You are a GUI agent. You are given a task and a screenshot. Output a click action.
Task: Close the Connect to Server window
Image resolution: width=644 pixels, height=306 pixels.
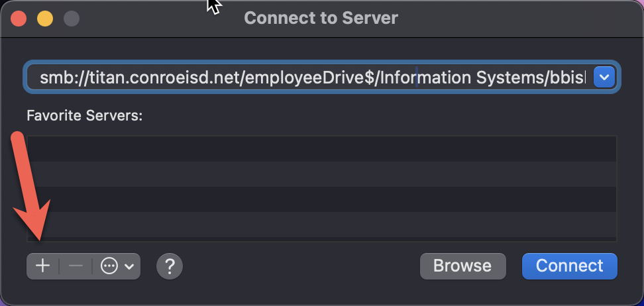click(x=19, y=18)
